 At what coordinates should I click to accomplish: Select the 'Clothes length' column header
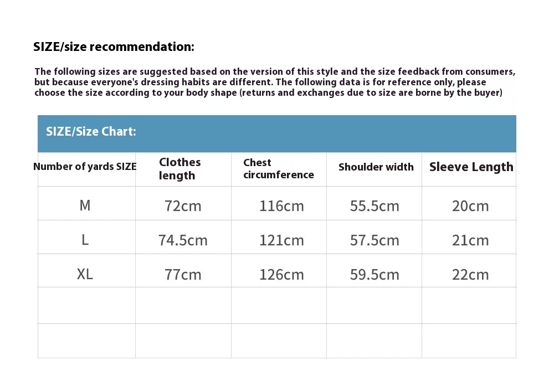[180, 169]
